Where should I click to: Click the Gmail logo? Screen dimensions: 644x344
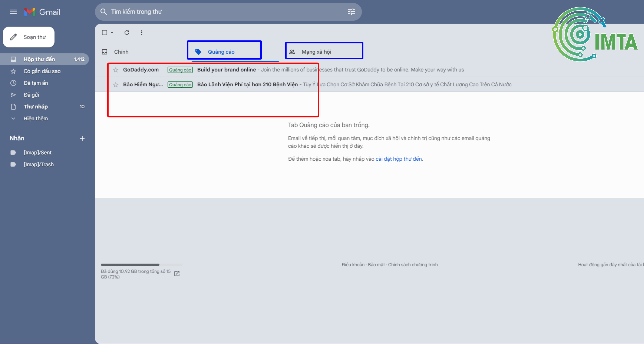click(x=42, y=12)
